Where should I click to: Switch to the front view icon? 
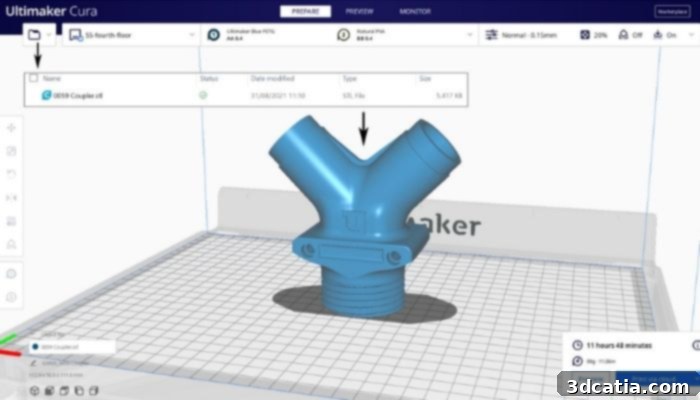(x=50, y=391)
